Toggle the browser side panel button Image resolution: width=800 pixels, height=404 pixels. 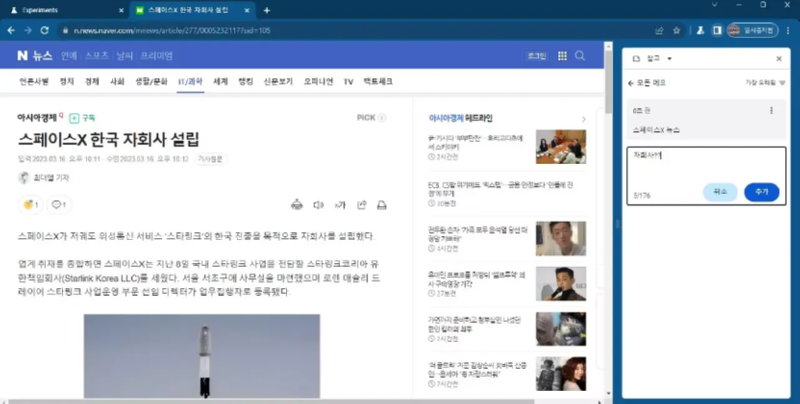(717, 30)
